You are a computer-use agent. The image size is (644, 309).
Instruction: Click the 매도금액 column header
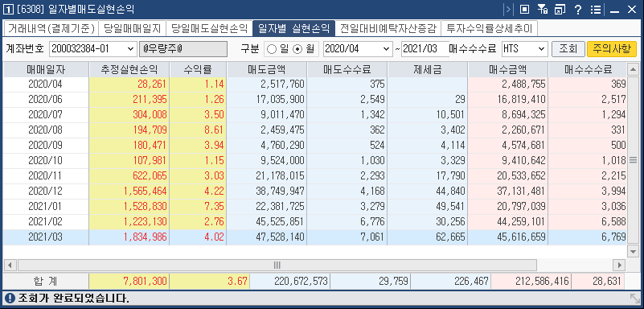point(267,70)
